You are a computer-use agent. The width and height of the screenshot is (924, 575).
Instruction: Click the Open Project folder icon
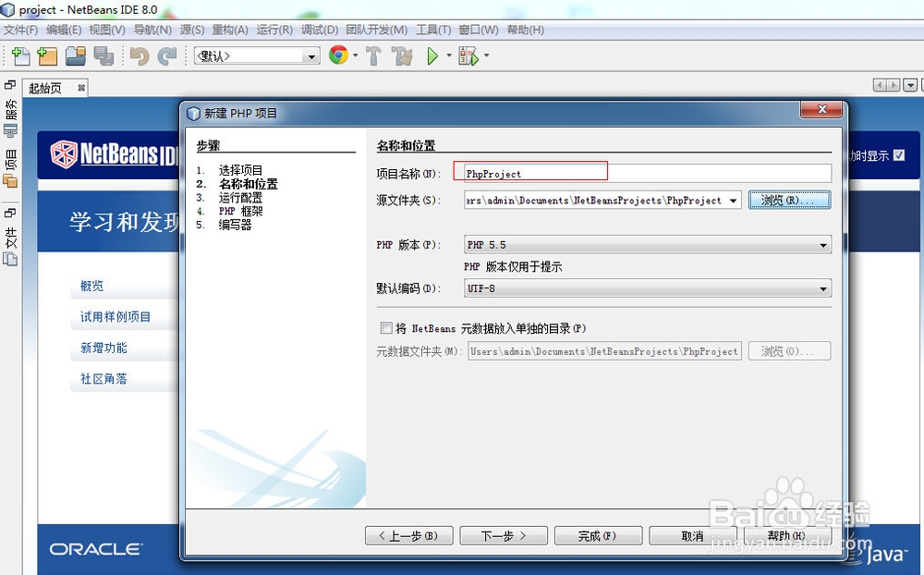click(x=76, y=56)
